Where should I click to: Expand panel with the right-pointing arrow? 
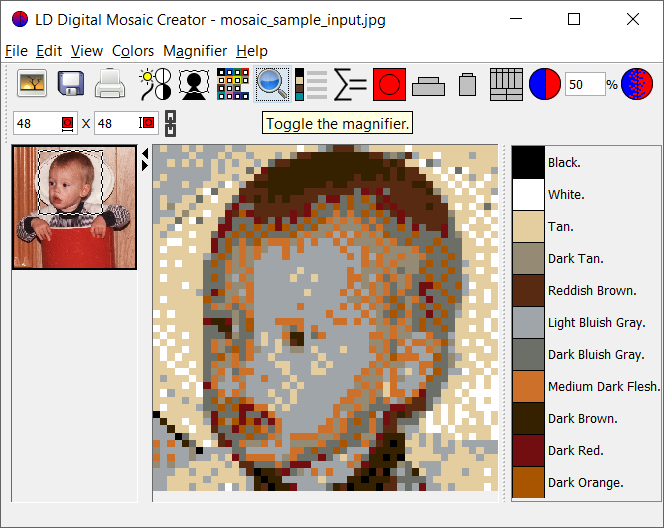(145, 165)
